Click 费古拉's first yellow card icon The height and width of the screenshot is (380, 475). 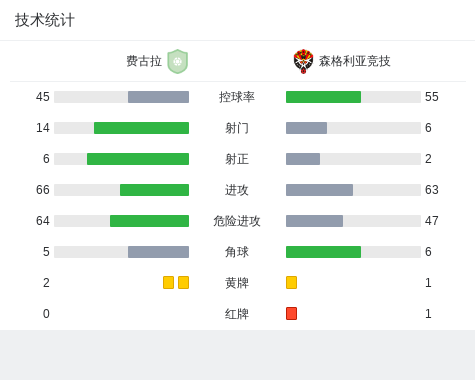tap(168, 283)
